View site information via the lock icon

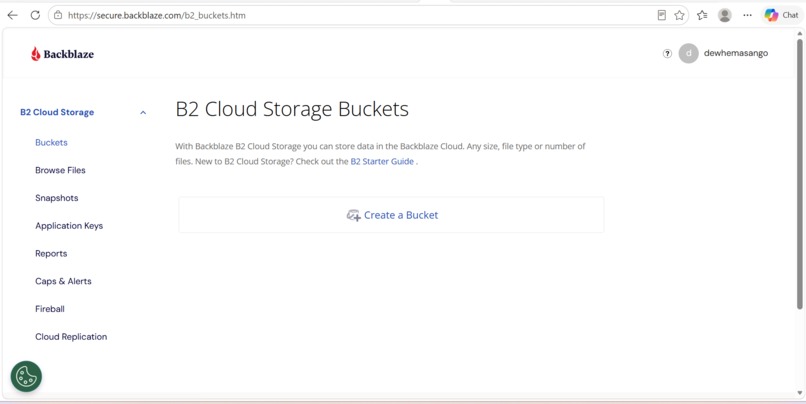tap(58, 15)
